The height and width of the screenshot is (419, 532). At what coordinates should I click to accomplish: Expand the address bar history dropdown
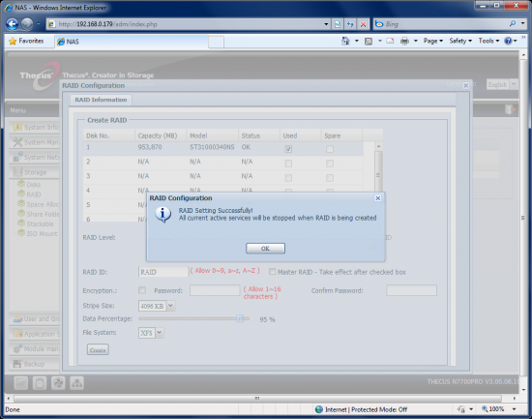pos(326,24)
